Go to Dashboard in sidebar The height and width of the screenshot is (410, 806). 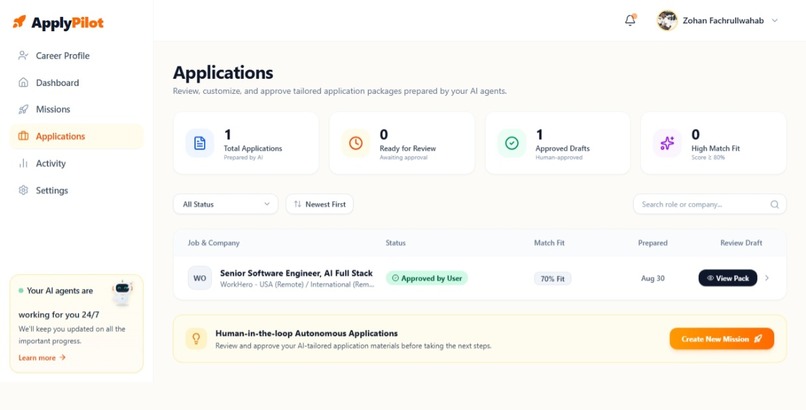(76, 83)
